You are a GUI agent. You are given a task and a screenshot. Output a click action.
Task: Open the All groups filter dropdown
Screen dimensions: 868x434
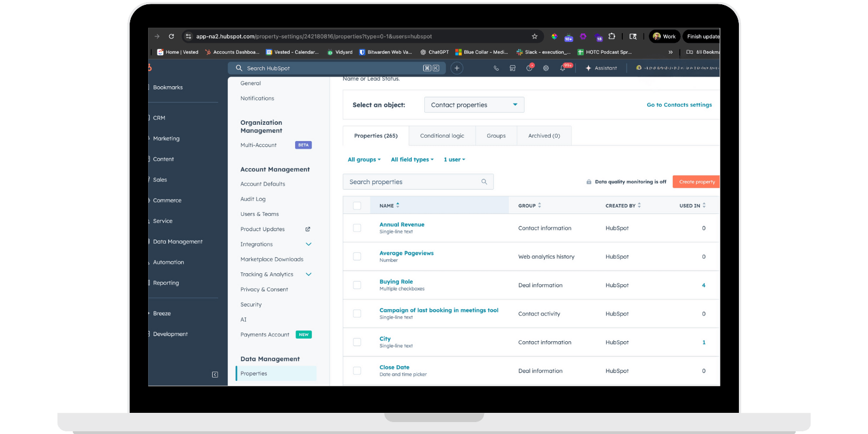point(364,159)
